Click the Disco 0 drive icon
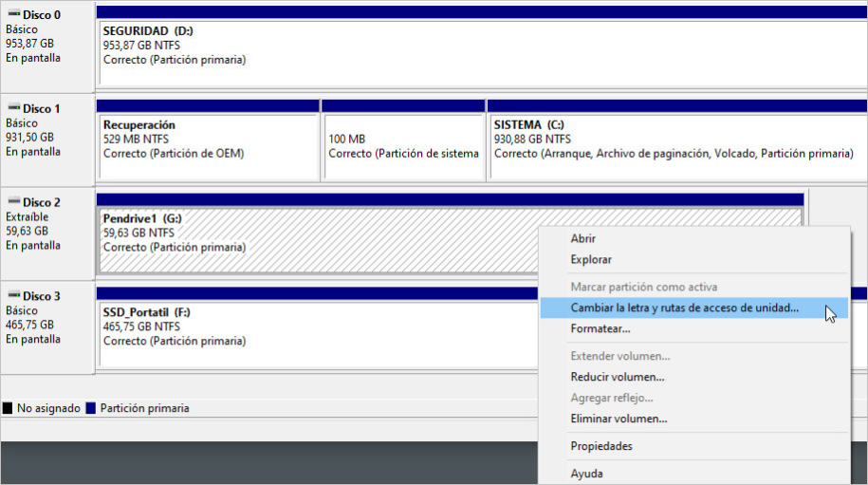 [x=12, y=14]
